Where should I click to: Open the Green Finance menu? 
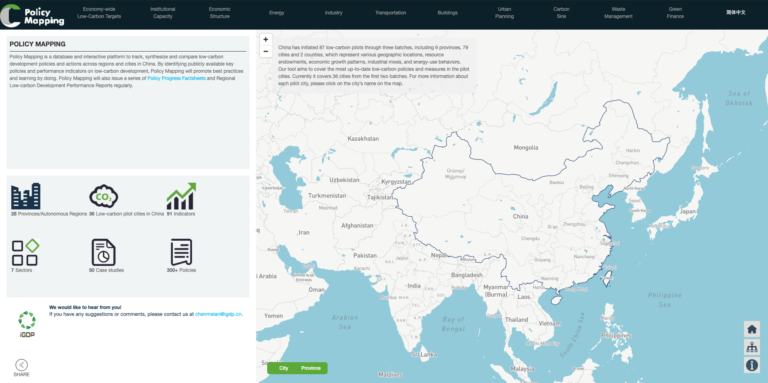pos(675,13)
